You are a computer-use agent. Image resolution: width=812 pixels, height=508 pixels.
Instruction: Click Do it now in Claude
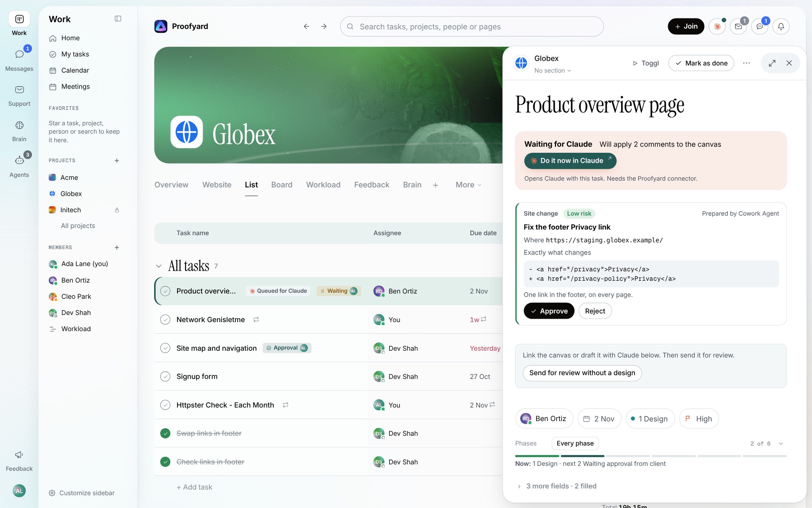coord(570,161)
